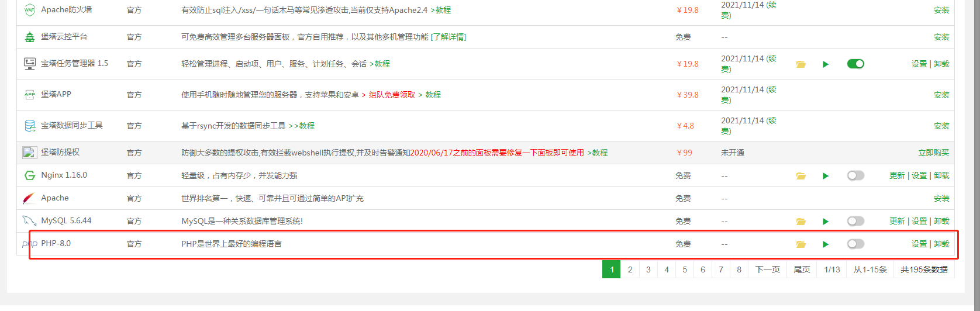
Task: Click the PHP-8.0 php logo icon
Action: 30,244
